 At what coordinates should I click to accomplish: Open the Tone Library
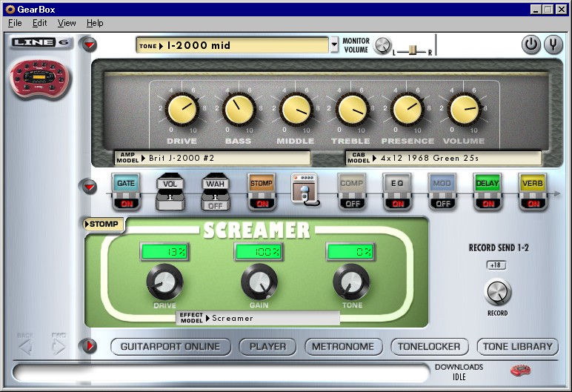click(518, 346)
